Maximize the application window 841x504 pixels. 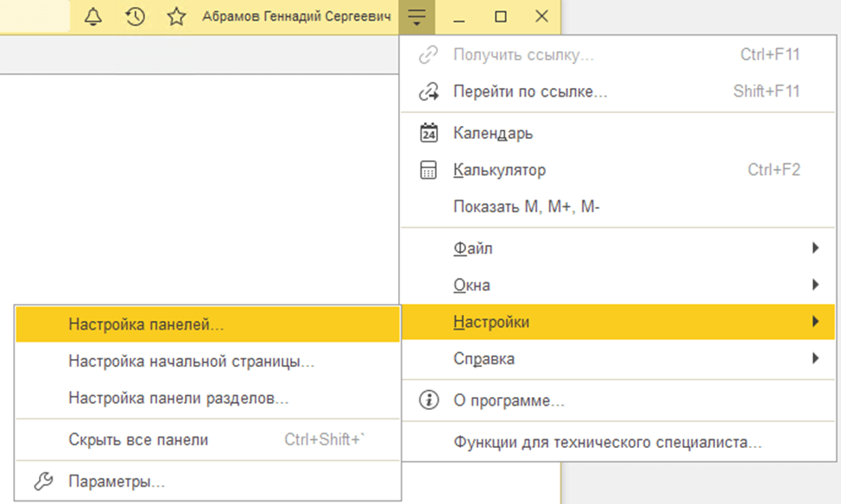pyautogui.click(x=501, y=16)
